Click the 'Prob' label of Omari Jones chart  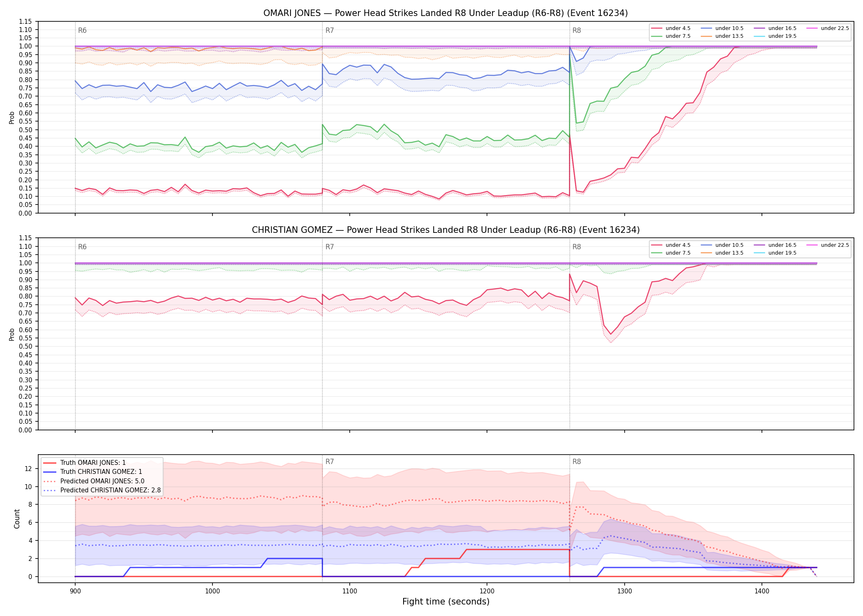tap(12, 117)
